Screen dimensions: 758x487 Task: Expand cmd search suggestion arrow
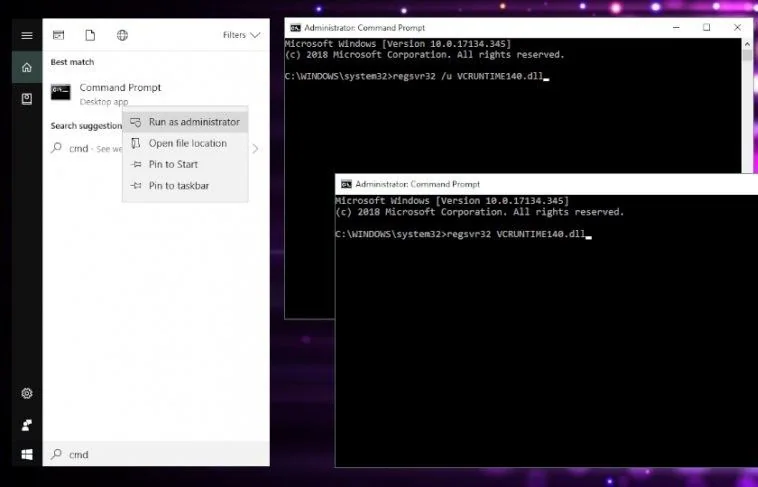click(x=255, y=148)
